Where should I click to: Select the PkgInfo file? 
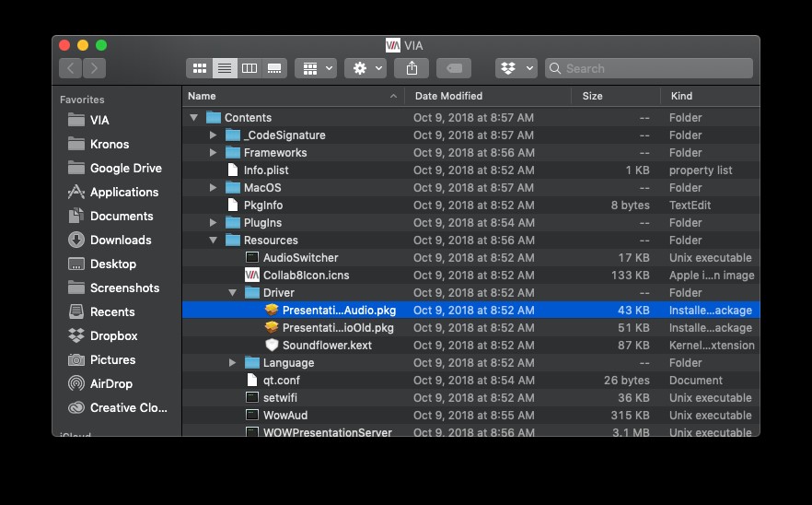pos(470,206)
